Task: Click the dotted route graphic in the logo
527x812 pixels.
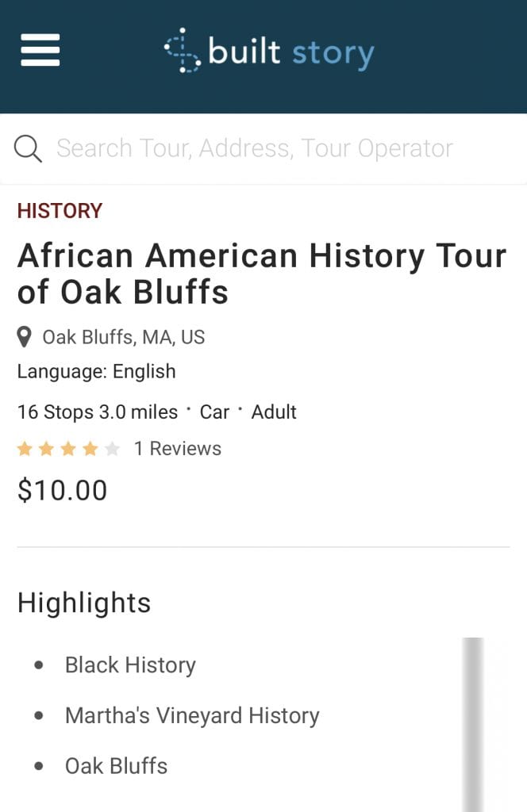Action: point(183,51)
